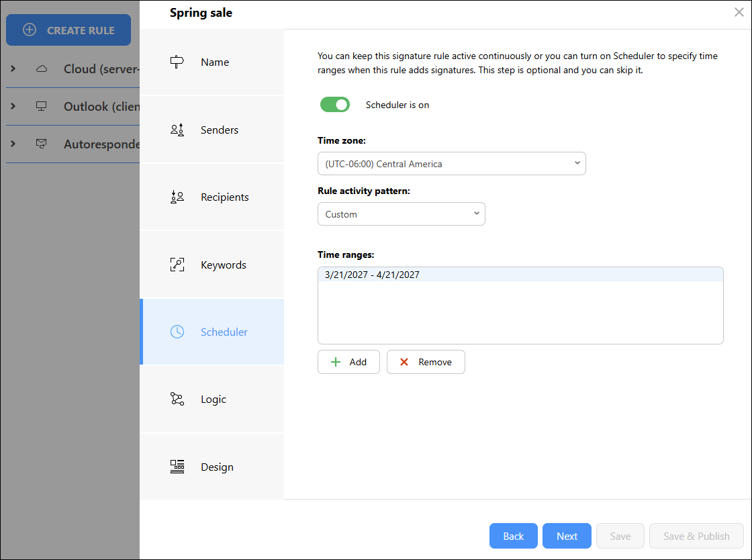Go to the Keywords step
Image resolution: width=752 pixels, height=560 pixels.
(211, 265)
